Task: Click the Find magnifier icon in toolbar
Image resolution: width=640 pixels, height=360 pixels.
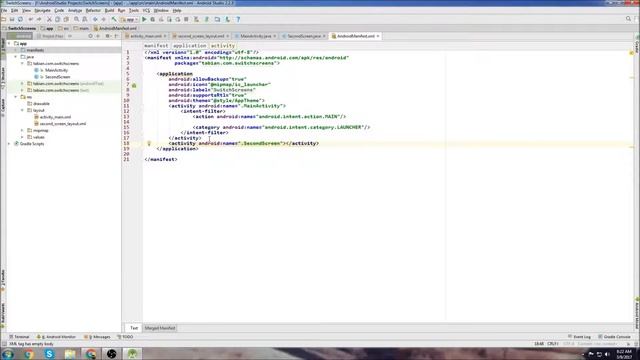Action: coord(76,19)
